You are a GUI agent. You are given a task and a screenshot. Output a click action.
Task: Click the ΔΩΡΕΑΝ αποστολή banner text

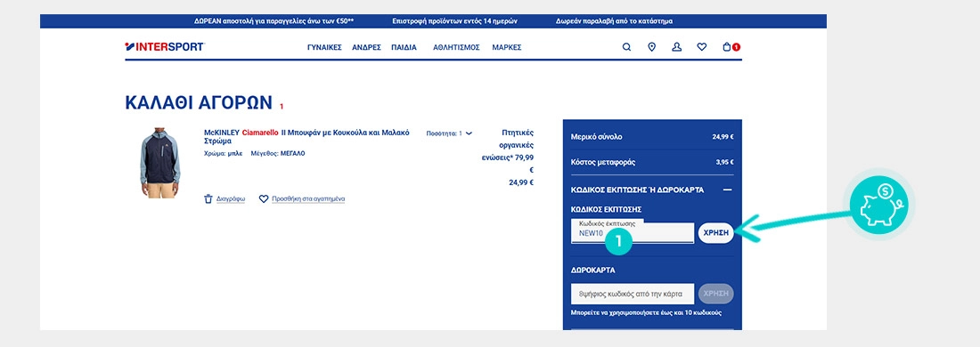click(x=274, y=21)
